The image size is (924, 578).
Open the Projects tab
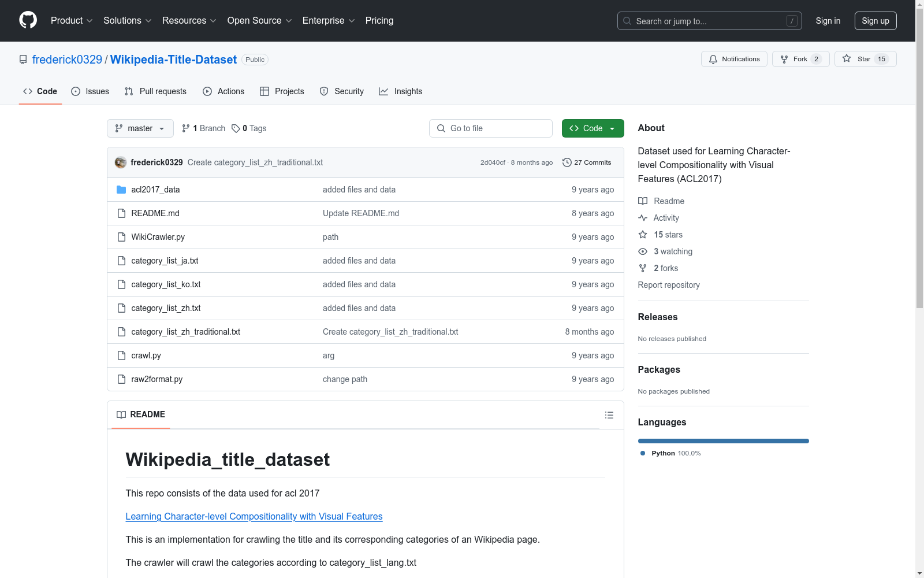[x=282, y=91]
